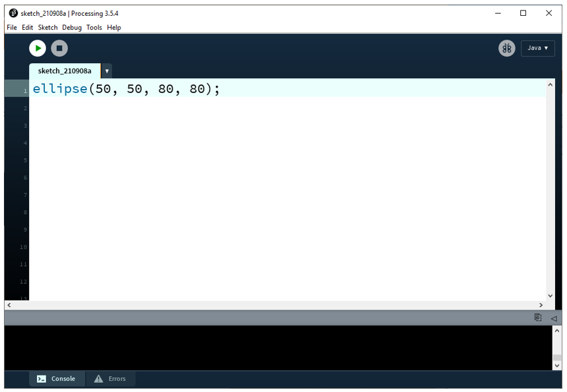Click the ellipse keyword in line 1
This screenshot has height=392, width=567.
tap(60, 89)
